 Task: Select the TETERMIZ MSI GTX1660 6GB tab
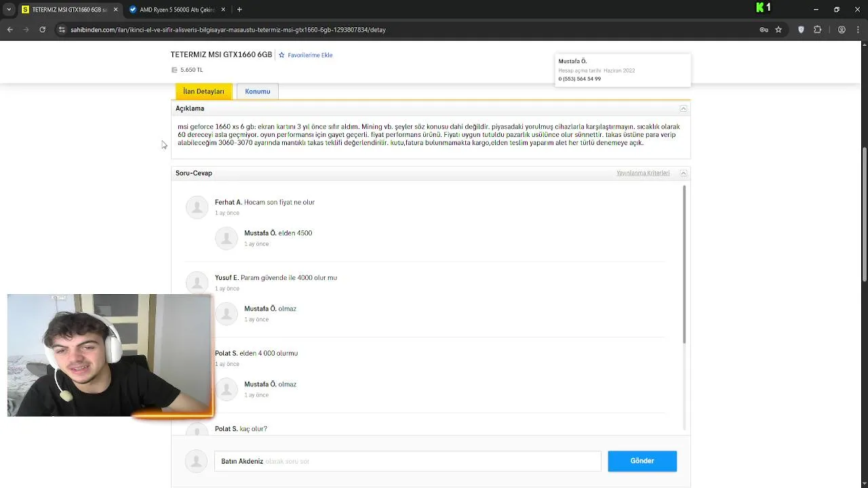click(69, 9)
